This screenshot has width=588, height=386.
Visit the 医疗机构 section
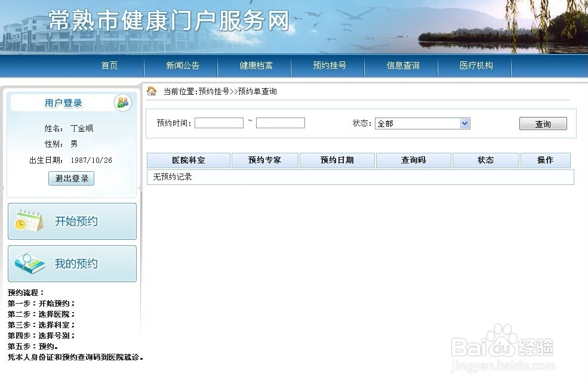475,66
